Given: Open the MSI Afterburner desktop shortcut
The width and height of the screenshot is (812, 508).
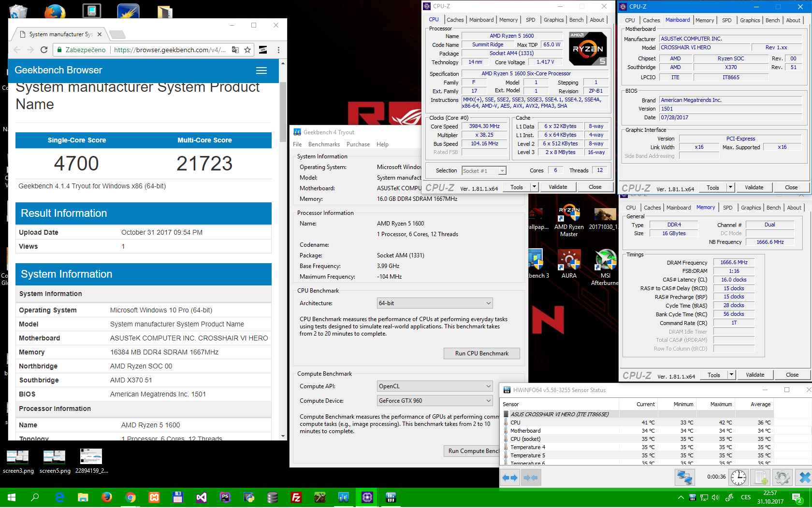Looking at the screenshot, I should [x=605, y=268].
